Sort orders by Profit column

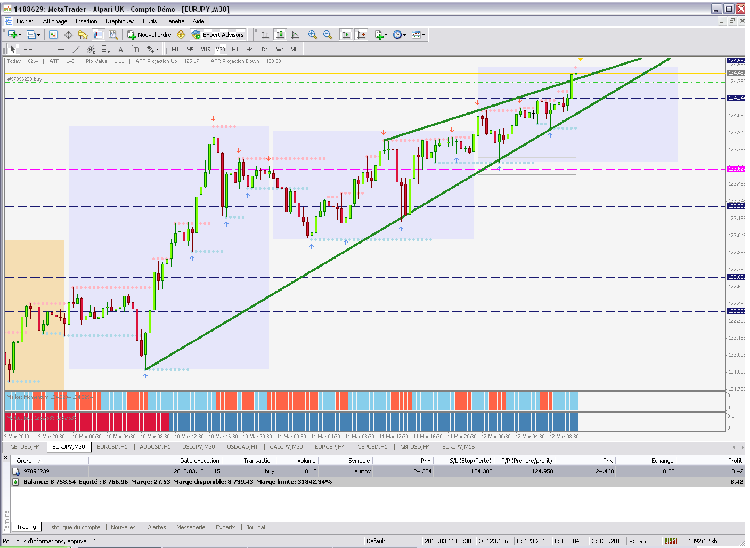click(x=736, y=460)
